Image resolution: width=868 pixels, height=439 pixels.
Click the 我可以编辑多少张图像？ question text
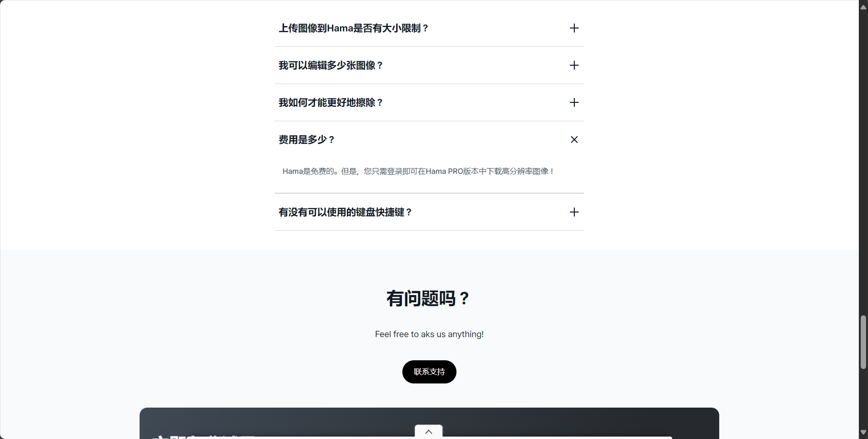pos(331,65)
